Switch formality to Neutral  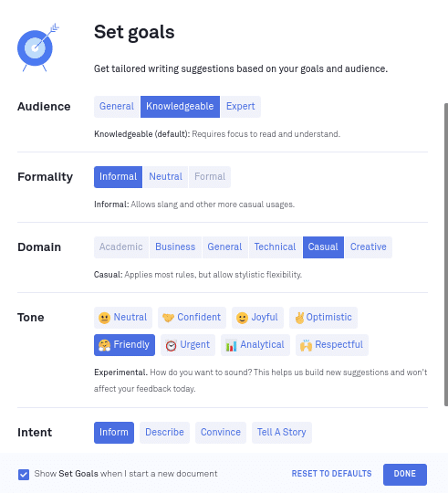coord(165,177)
